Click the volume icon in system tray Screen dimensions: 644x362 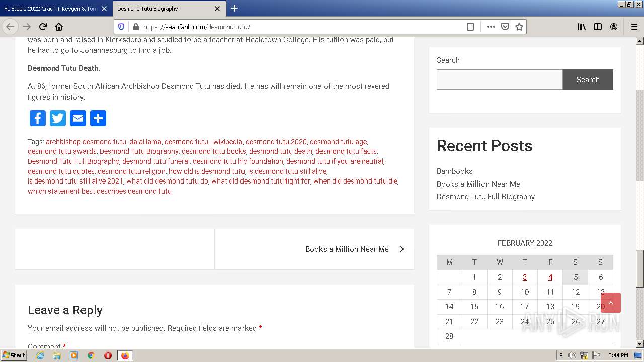tap(572, 355)
